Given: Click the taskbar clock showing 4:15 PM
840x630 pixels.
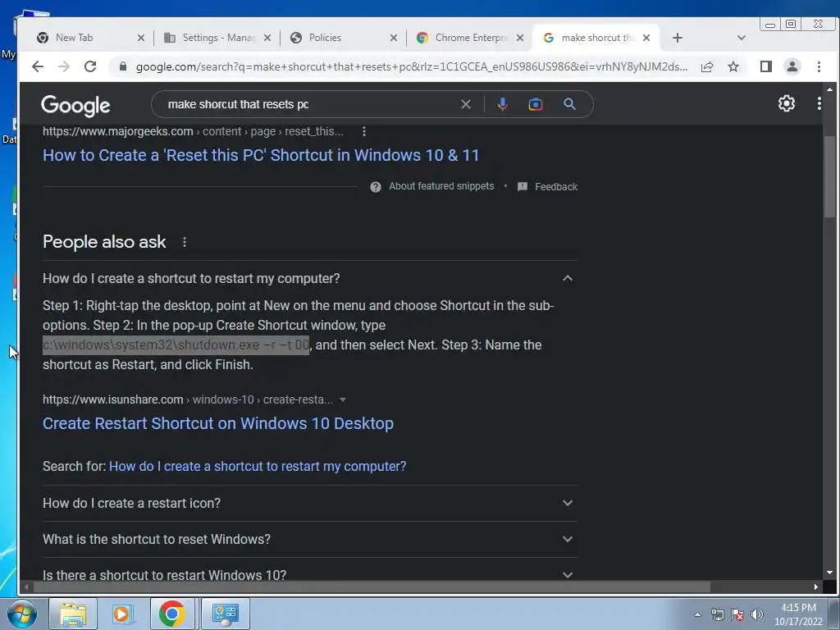Looking at the screenshot, I should click(798, 614).
